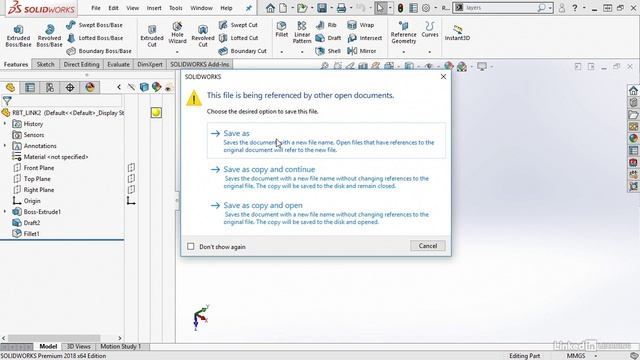The height and width of the screenshot is (360, 640).
Task: Open the Tools menu
Action: [x=176, y=8]
